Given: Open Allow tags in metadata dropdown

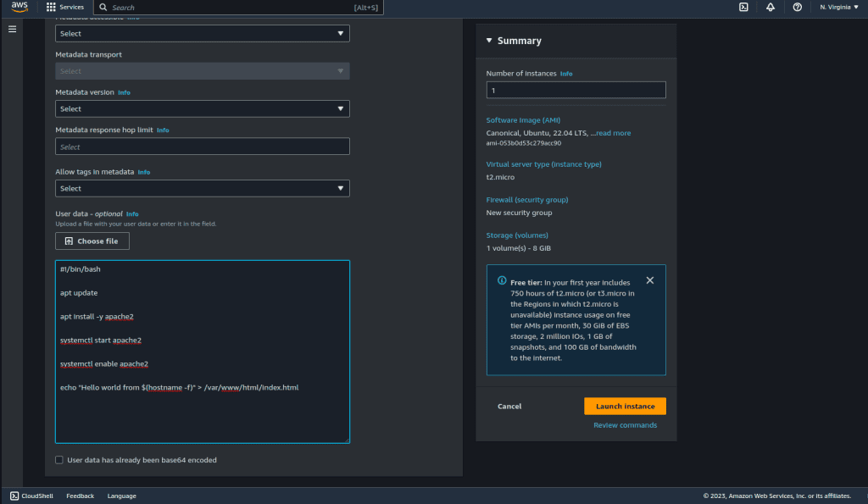Looking at the screenshot, I should (202, 188).
